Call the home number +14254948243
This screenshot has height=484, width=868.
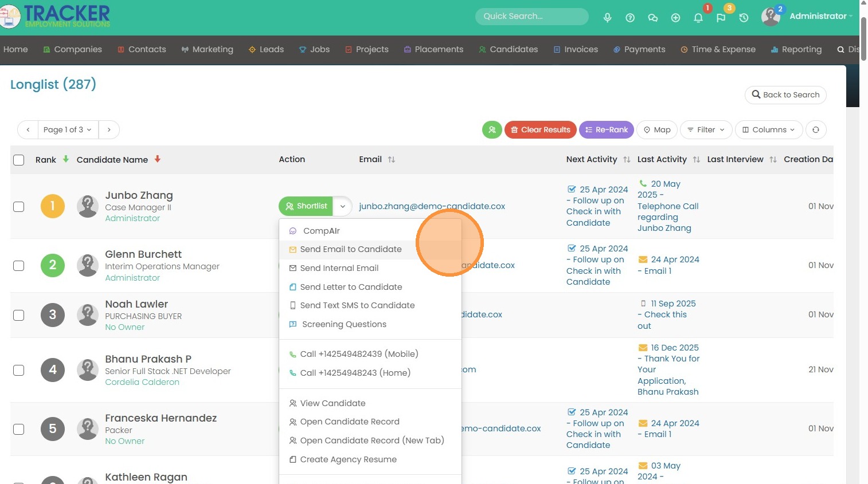point(370,373)
